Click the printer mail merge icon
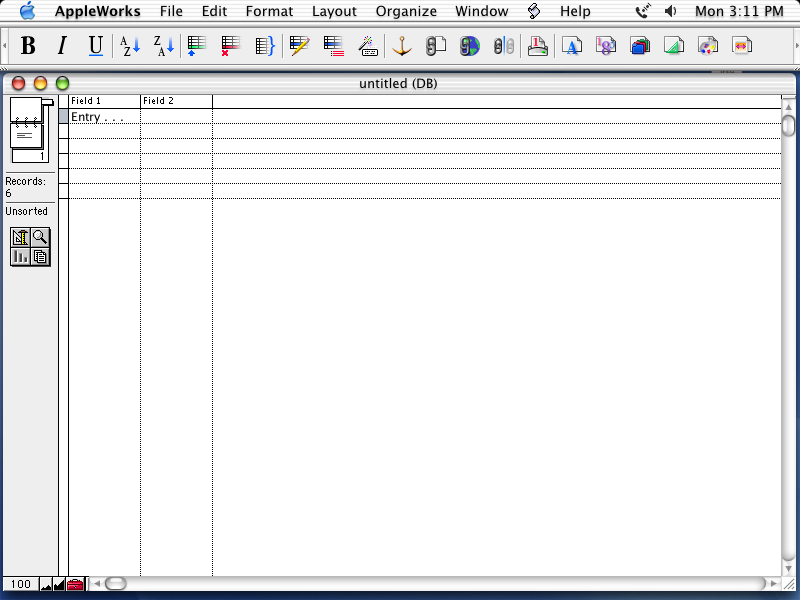 538,45
